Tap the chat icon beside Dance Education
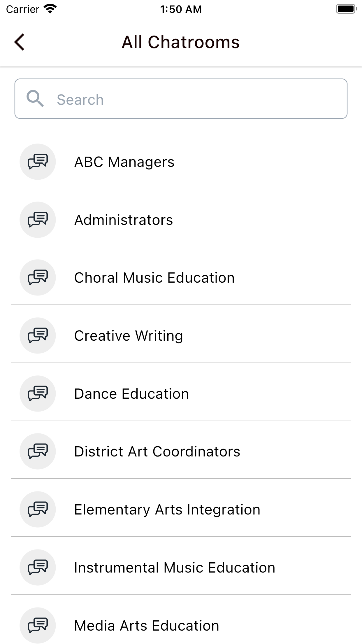Viewport: 362px width, 644px height. click(x=38, y=393)
